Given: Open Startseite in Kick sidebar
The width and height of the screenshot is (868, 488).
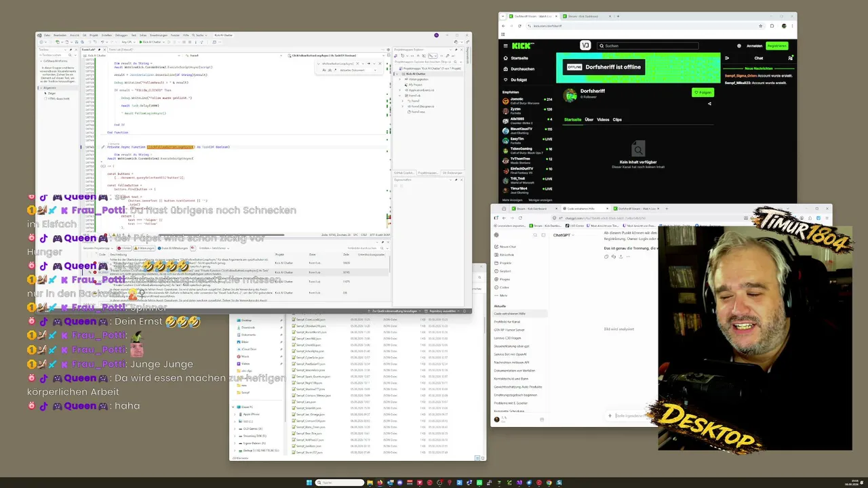Looking at the screenshot, I should click(519, 58).
